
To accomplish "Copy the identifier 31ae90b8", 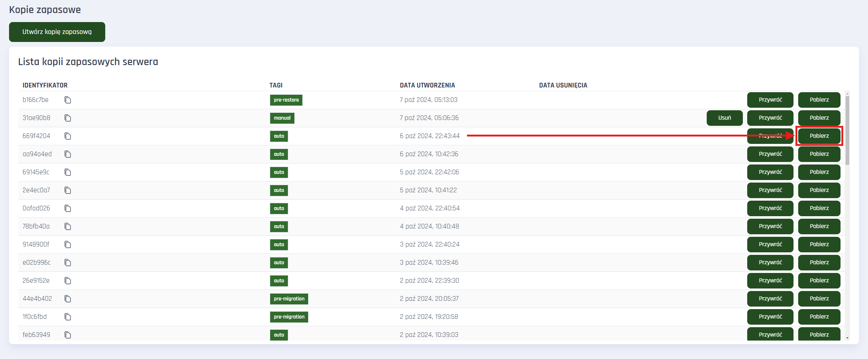I will (x=68, y=118).
